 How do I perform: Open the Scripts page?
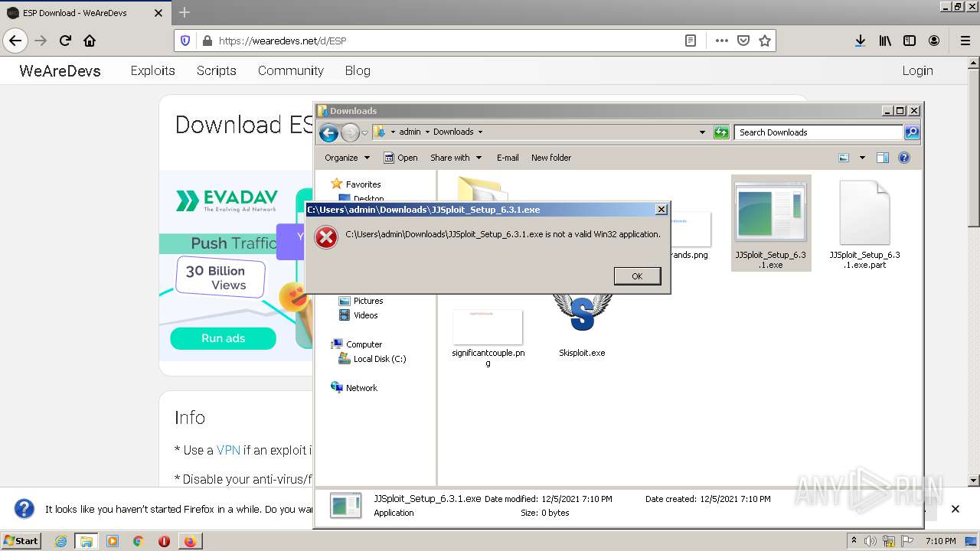click(216, 70)
